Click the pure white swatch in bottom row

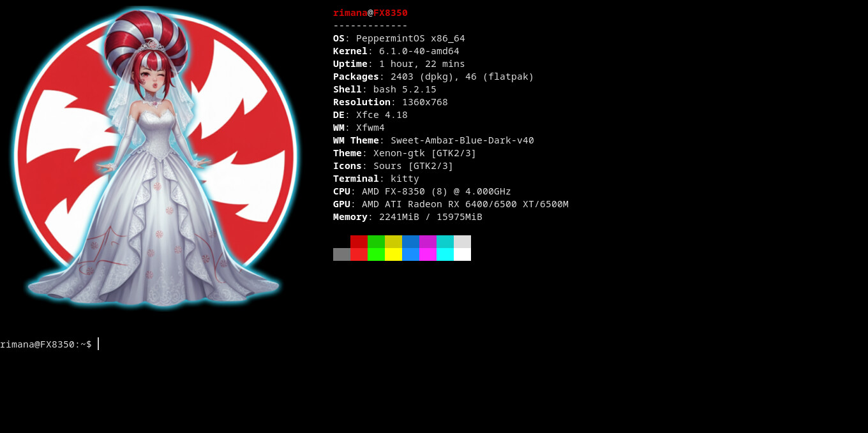point(462,254)
